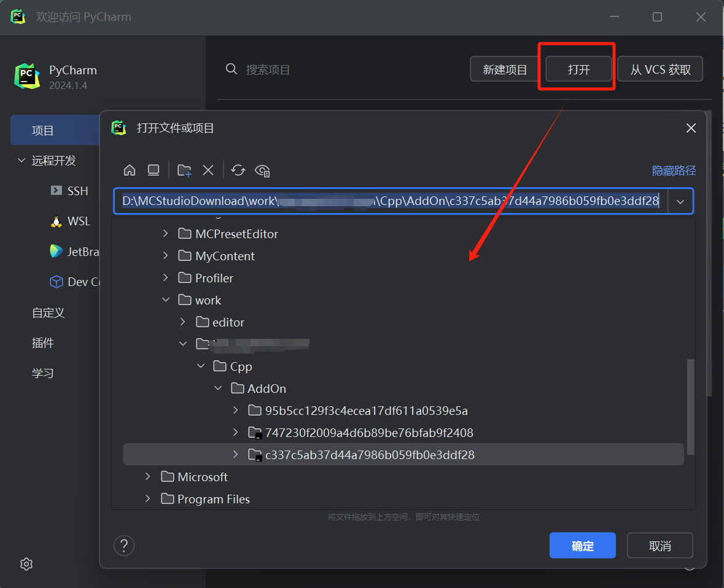Click the file tree vertical scrollbar

coord(690,406)
